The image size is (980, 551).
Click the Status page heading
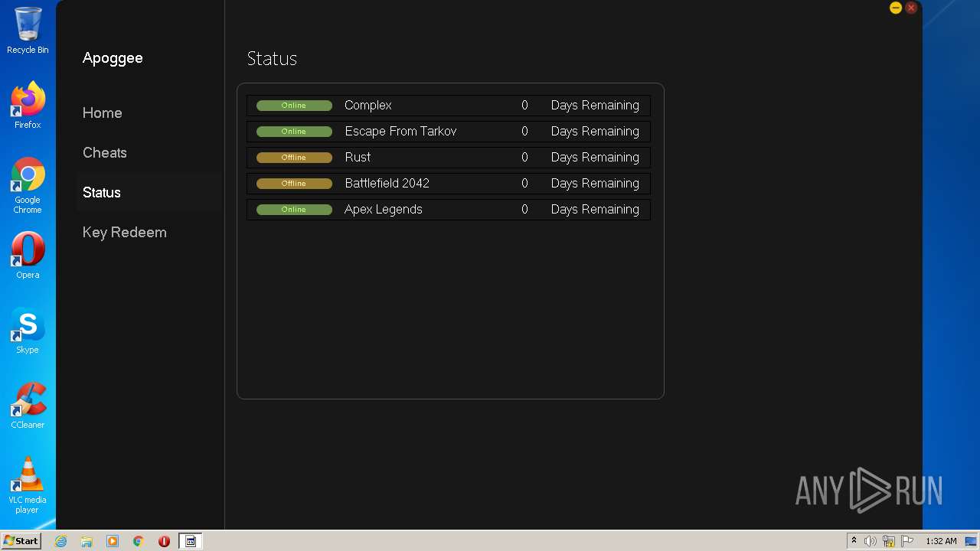click(272, 58)
